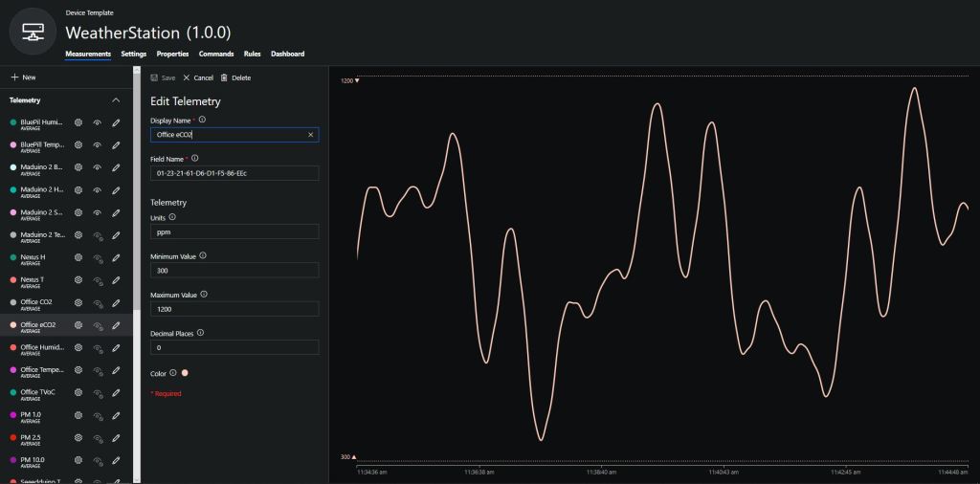The width and height of the screenshot is (980, 484).
Task: Go to the Commands tab
Action: [216, 54]
